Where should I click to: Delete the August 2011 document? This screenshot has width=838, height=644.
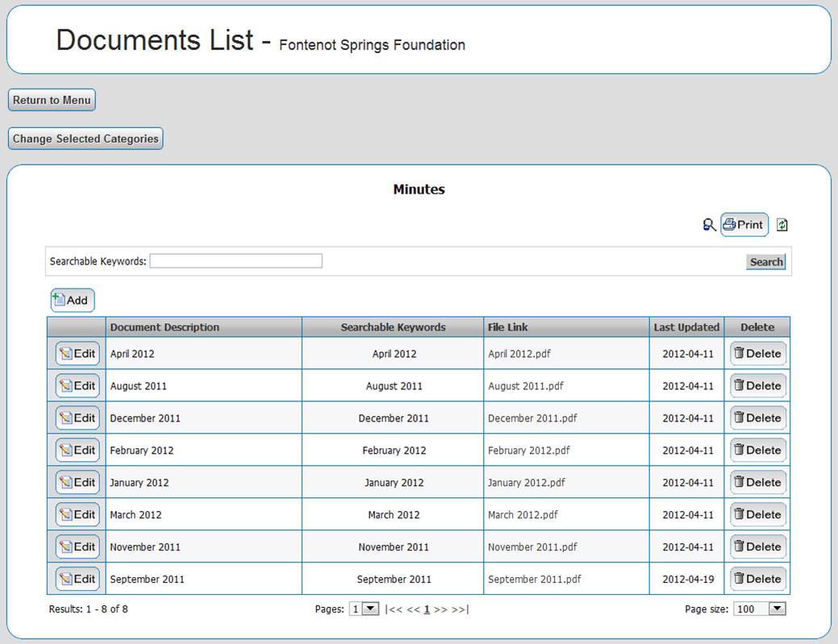(757, 386)
